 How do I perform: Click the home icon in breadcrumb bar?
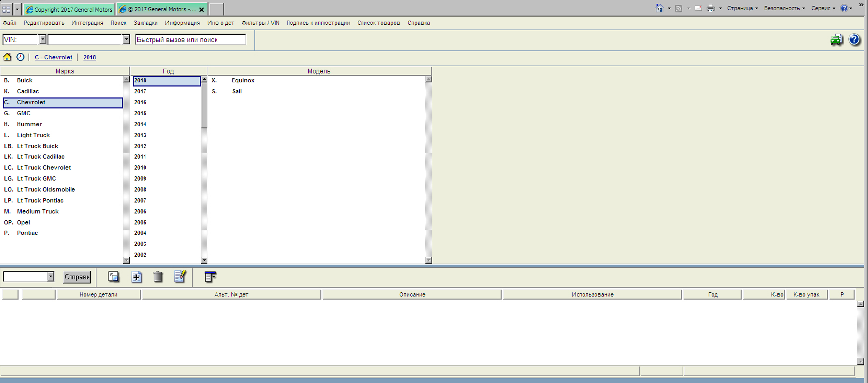point(7,57)
